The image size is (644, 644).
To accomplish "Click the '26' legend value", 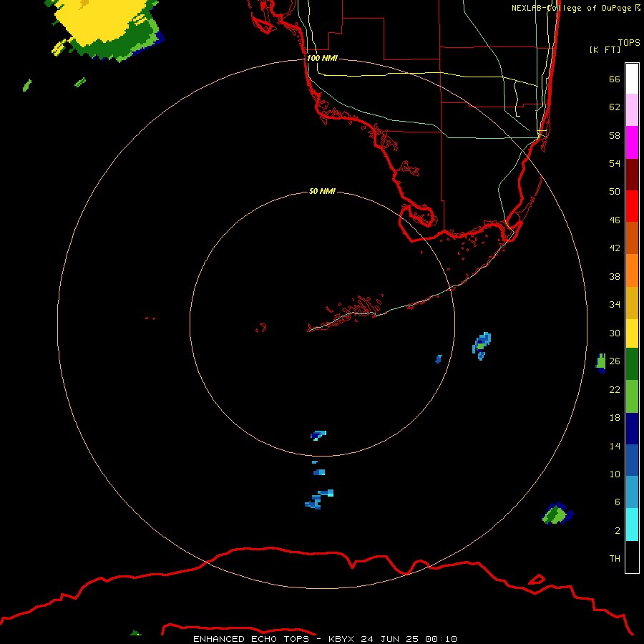I will 615,361.
